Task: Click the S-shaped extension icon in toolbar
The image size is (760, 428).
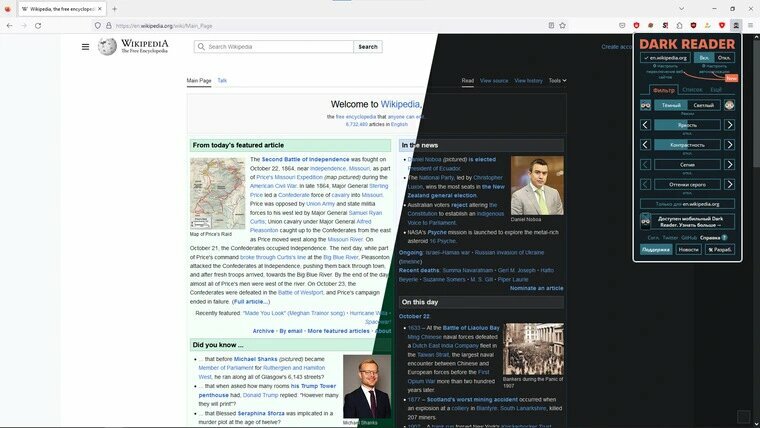Action: pos(665,26)
